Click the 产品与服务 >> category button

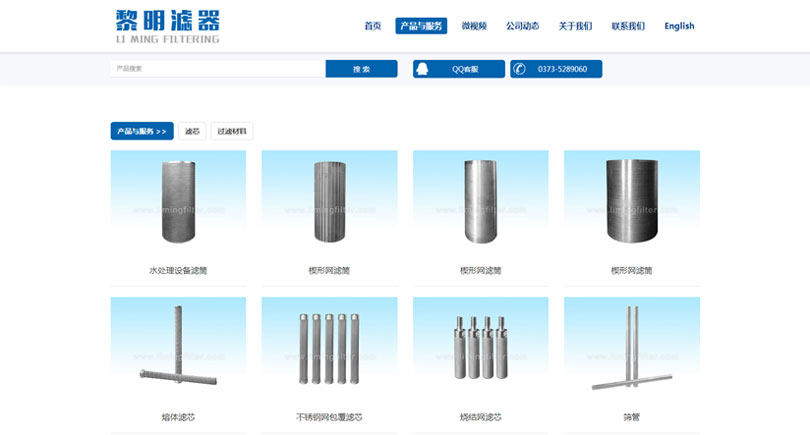coord(142,131)
